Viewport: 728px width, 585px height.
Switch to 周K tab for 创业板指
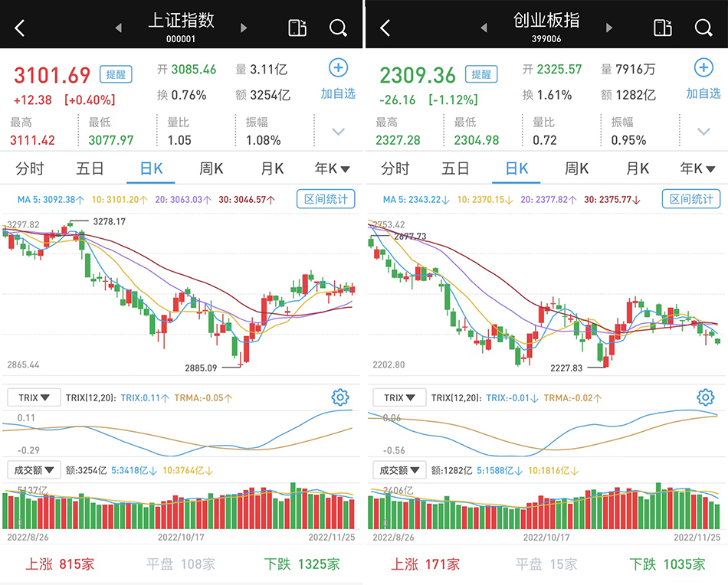click(x=576, y=168)
